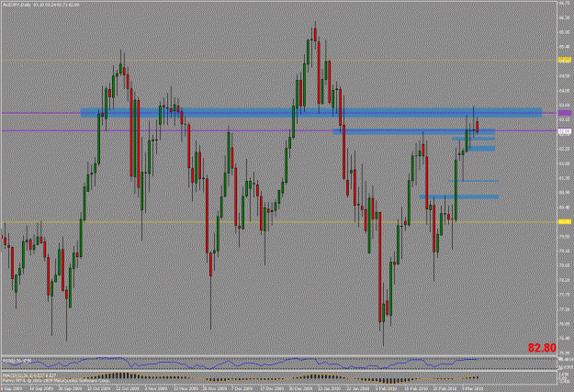Click the MACD histogram indicator window
The height and width of the screenshot is (392, 574).
coord(279,378)
